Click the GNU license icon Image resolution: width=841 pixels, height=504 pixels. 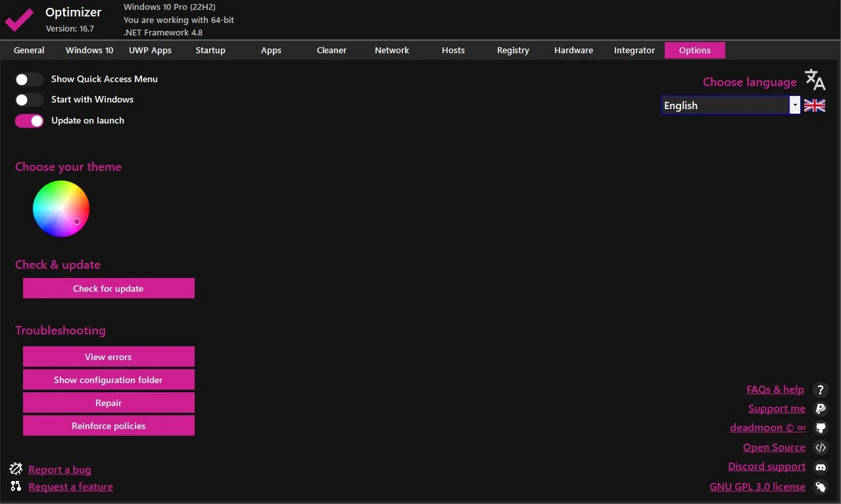pyautogui.click(x=820, y=487)
